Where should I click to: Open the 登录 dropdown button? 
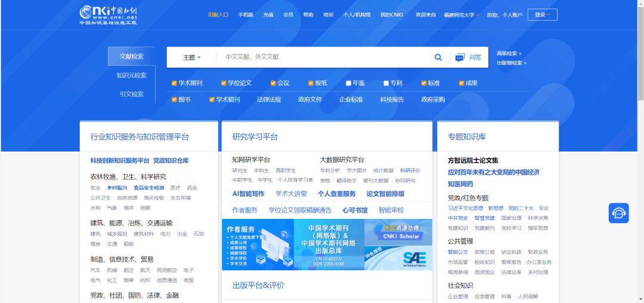(x=542, y=15)
